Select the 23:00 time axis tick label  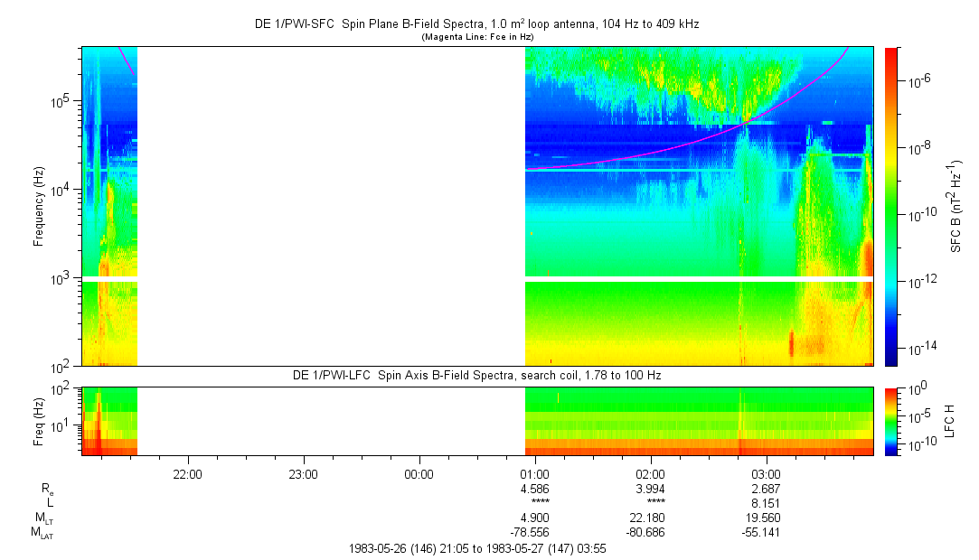pos(303,473)
